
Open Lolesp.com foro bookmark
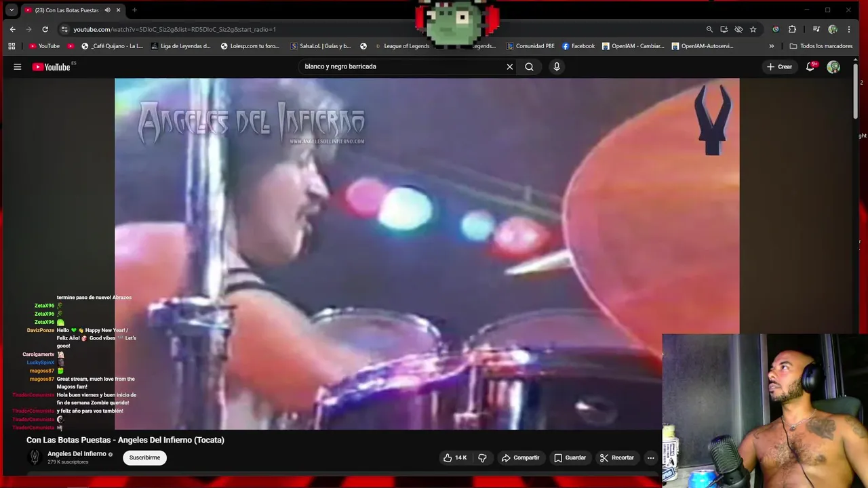point(250,46)
